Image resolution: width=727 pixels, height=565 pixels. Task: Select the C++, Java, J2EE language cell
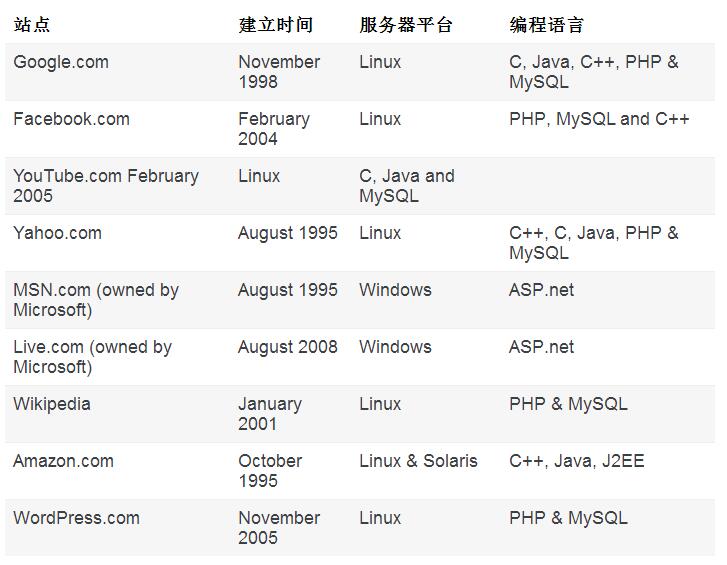pyautogui.click(x=576, y=461)
